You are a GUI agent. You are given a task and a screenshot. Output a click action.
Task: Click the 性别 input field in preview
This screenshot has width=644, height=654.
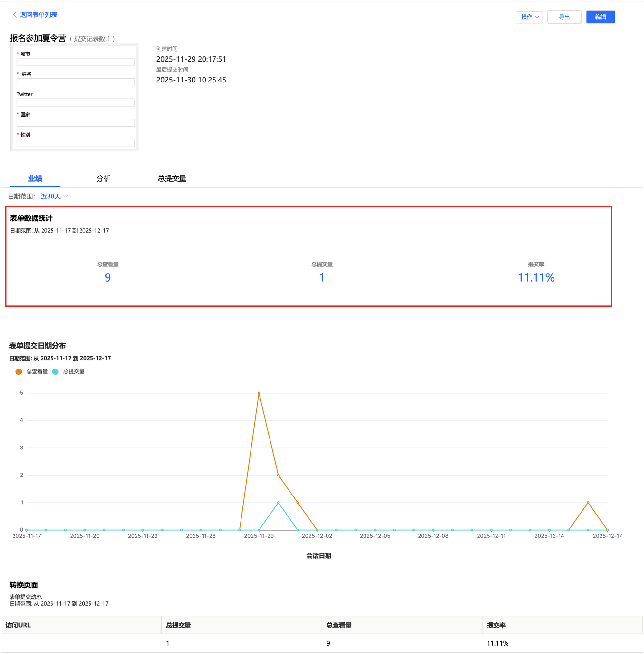[x=75, y=143]
